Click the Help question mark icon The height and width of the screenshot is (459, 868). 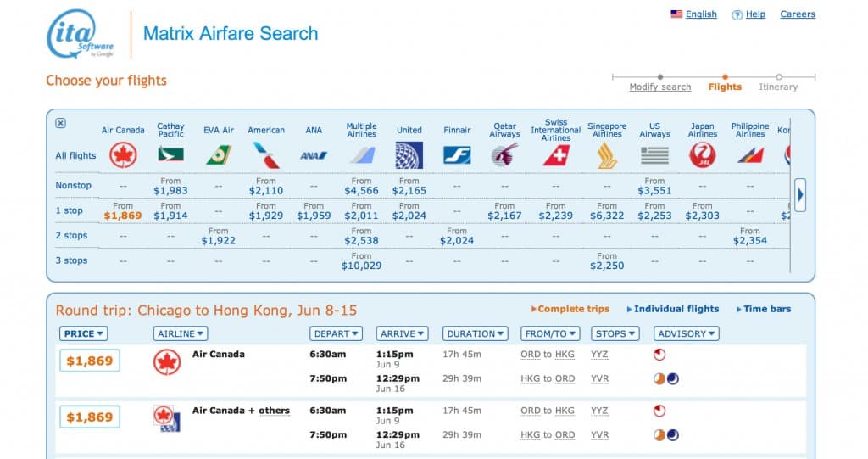point(737,15)
